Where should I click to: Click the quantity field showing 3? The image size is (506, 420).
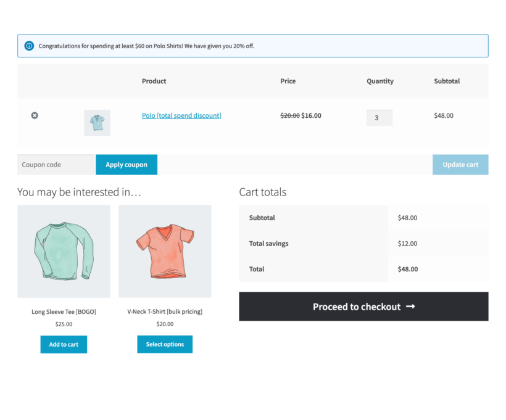[x=379, y=118]
